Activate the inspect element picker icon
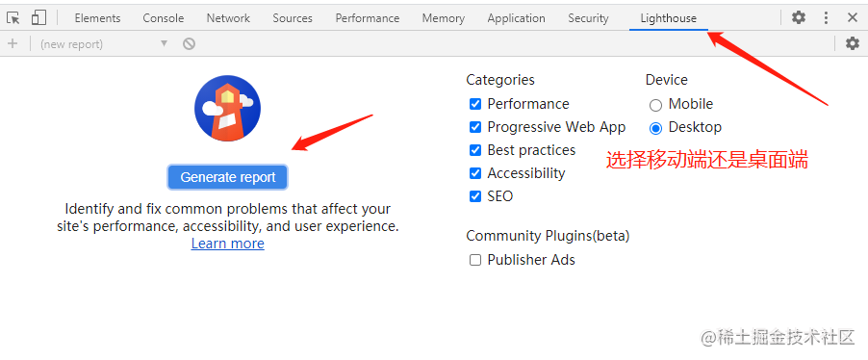868x360 pixels. click(x=13, y=17)
